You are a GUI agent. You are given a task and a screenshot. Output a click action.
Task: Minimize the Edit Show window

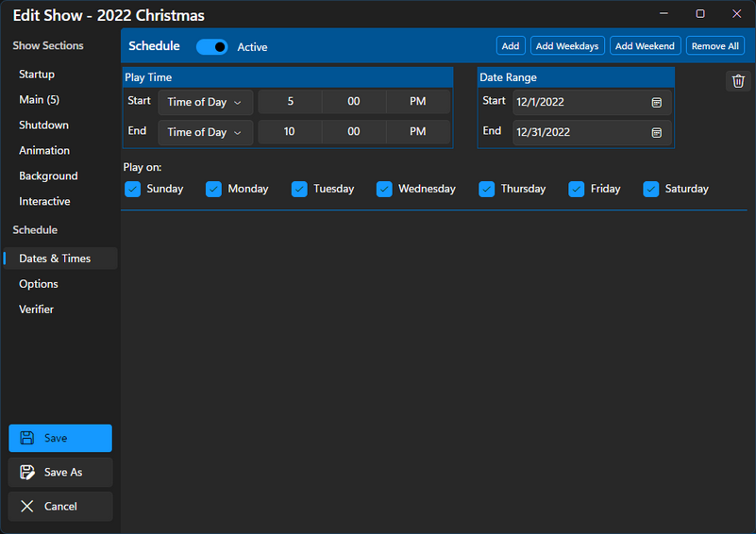pos(665,14)
